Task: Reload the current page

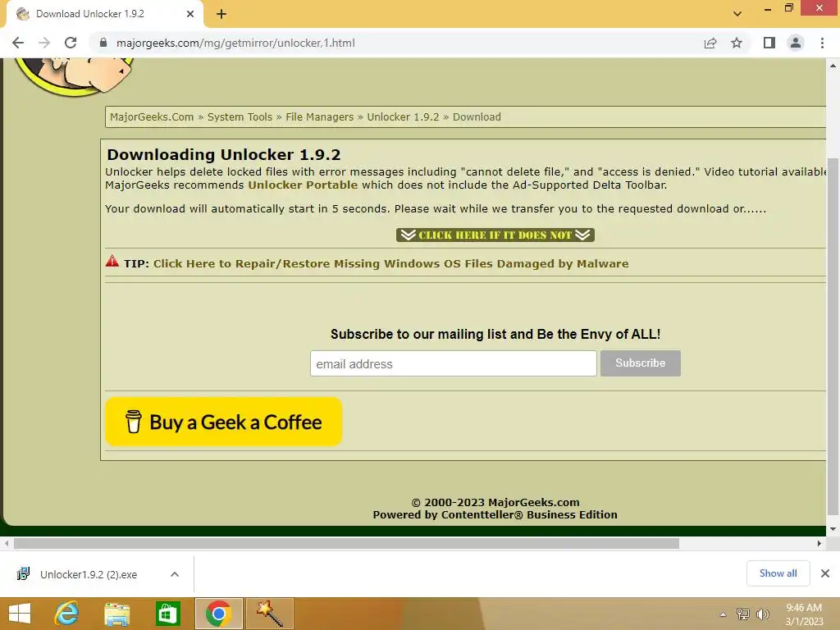Action: [x=71, y=43]
